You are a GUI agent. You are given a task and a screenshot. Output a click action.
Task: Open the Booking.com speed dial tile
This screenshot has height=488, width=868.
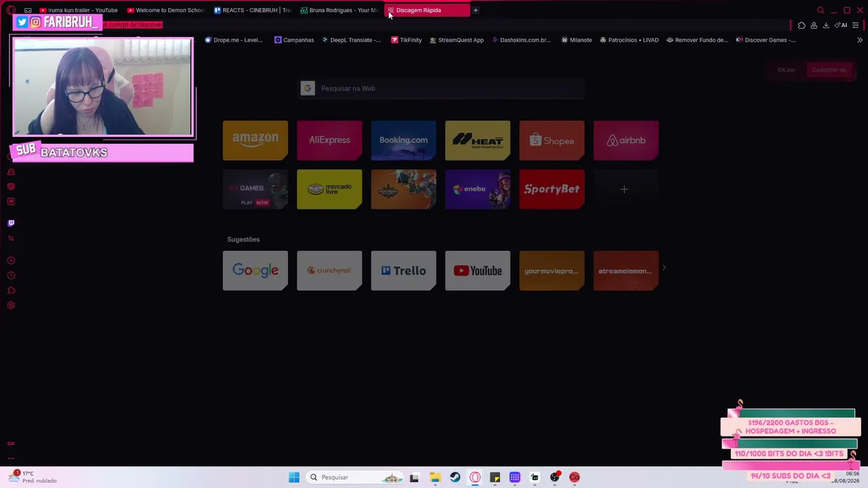[403, 140]
